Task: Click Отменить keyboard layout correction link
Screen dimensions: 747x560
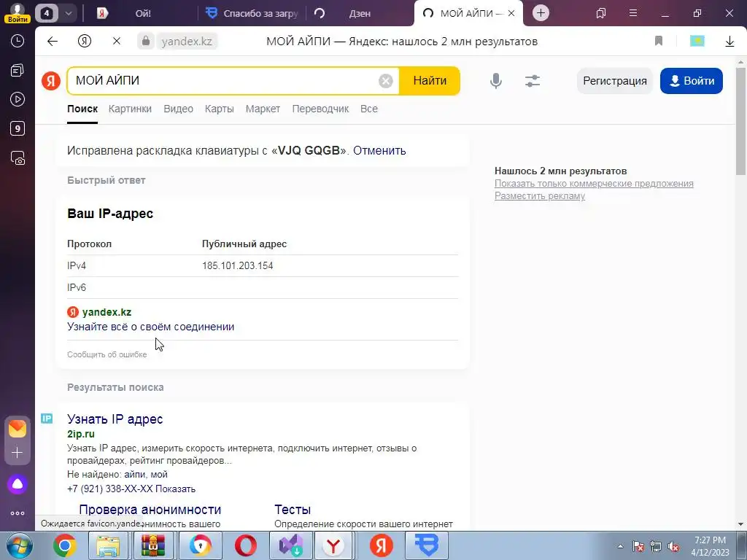Action: (x=379, y=150)
